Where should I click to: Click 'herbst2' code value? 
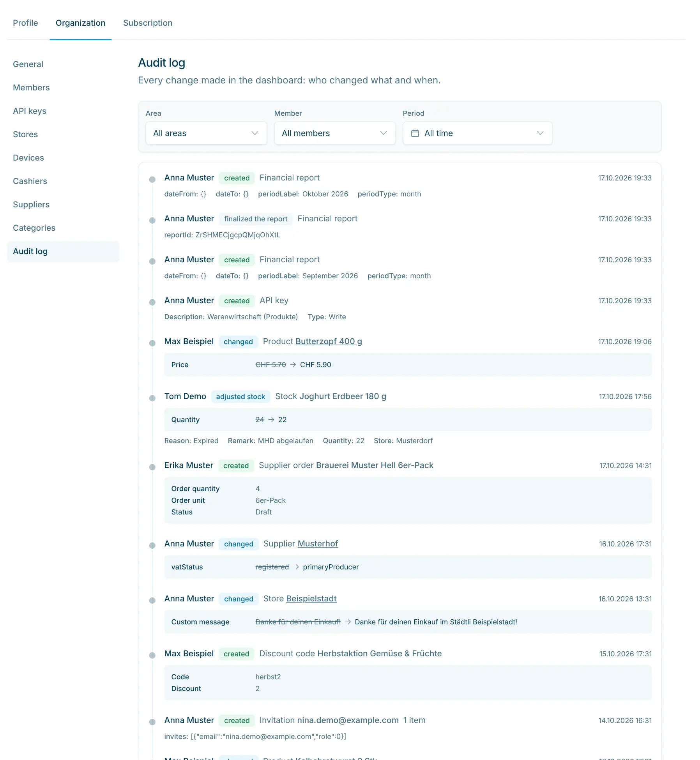pos(268,677)
